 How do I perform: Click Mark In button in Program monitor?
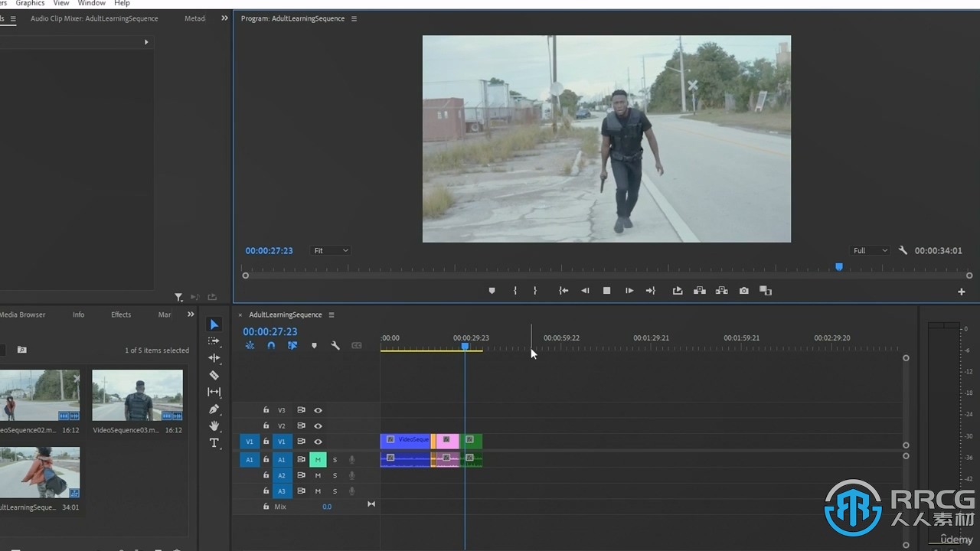pos(514,291)
